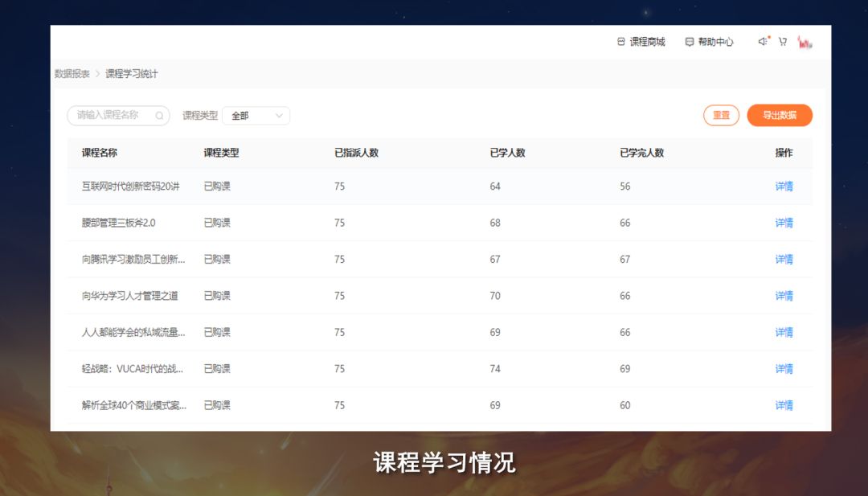Image resolution: width=868 pixels, height=496 pixels.
Task: Click the course mall shop icon
Action: tap(620, 42)
